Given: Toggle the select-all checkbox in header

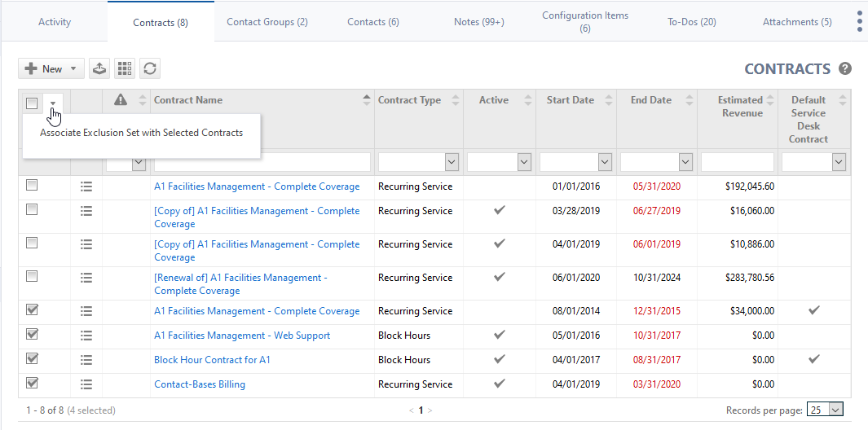Looking at the screenshot, I should 32,103.
